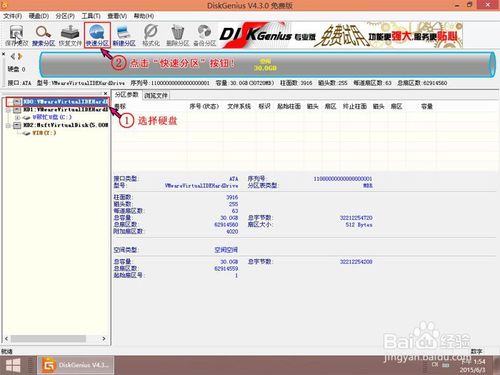The width and height of the screenshot is (500, 375).
Task: Click the Windows Start button
Action: pyautogui.click(x=13, y=365)
